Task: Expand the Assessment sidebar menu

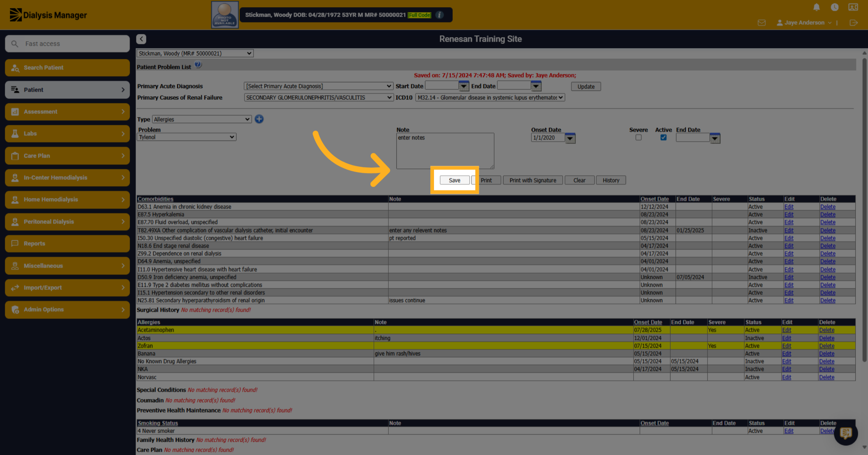Action: 67,112
